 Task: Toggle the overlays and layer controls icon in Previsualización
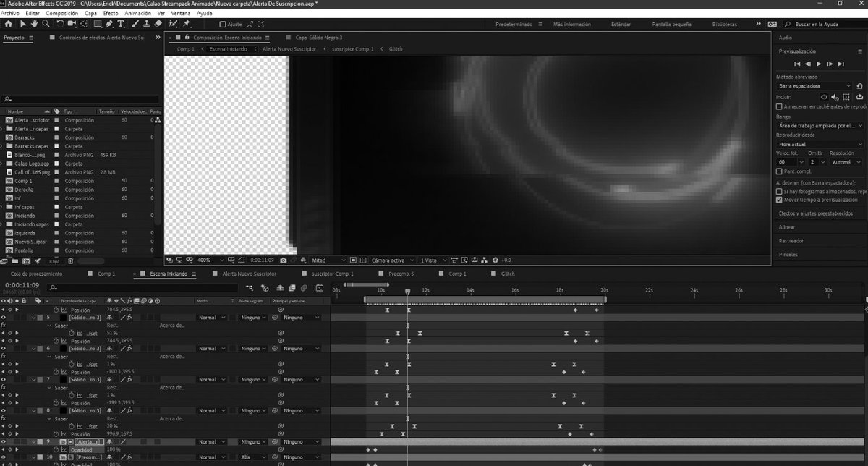tap(846, 97)
